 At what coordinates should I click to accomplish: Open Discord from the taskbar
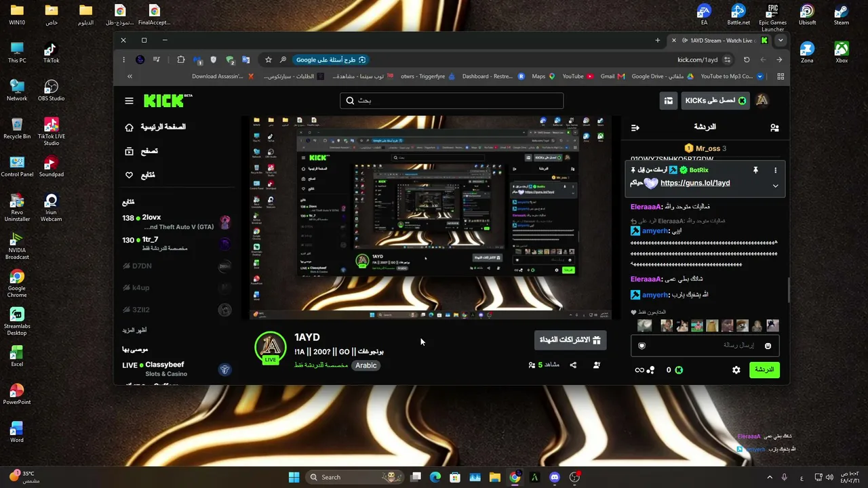click(x=555, y=477)
